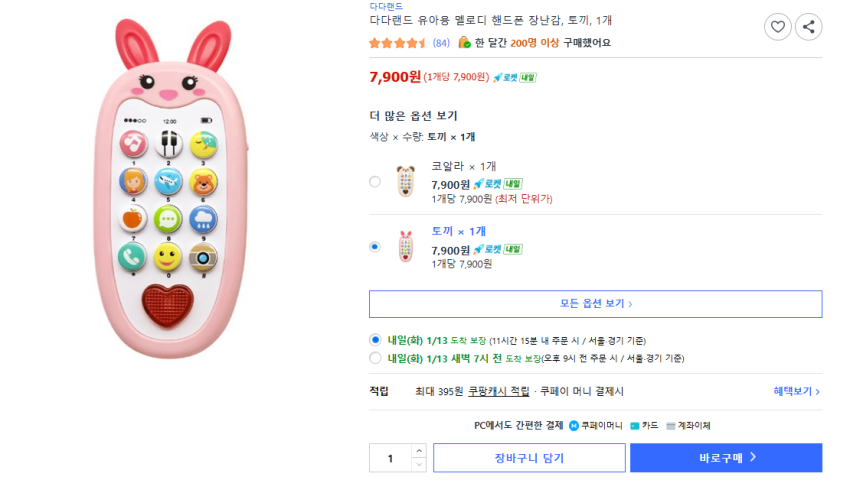850x480 pixels.
Task: Open the 다다랜드 brand link
Action: click(x=386, y=6)
